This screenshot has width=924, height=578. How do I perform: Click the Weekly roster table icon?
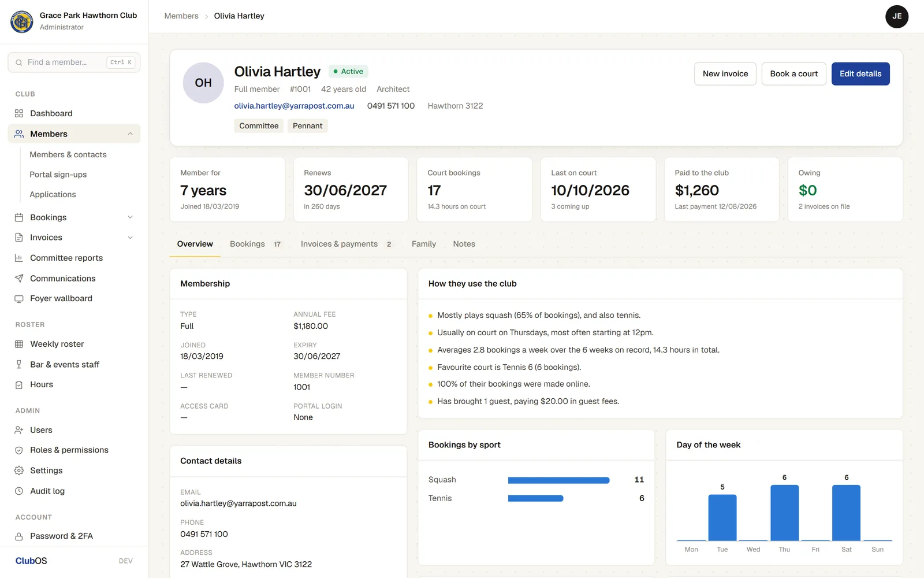pos(19,344)
